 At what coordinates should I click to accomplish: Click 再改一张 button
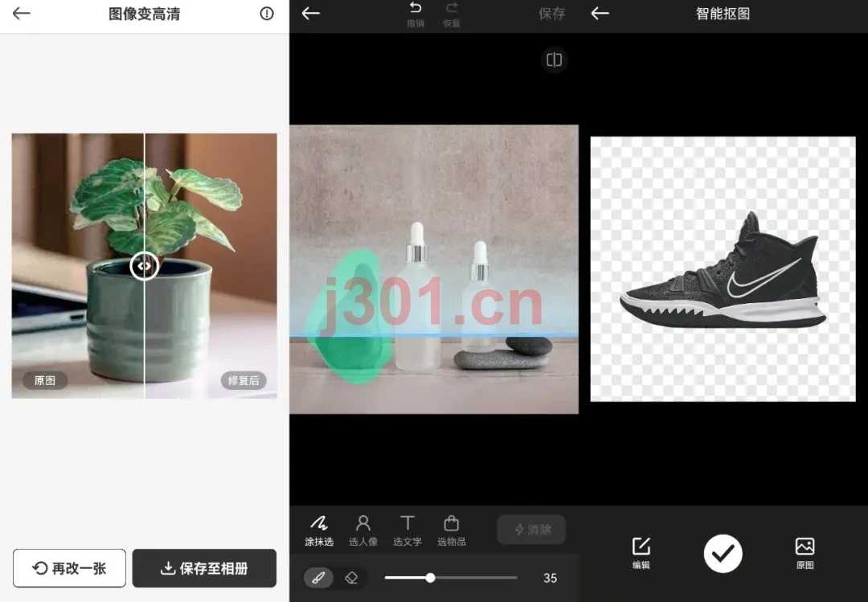point(69,568)
